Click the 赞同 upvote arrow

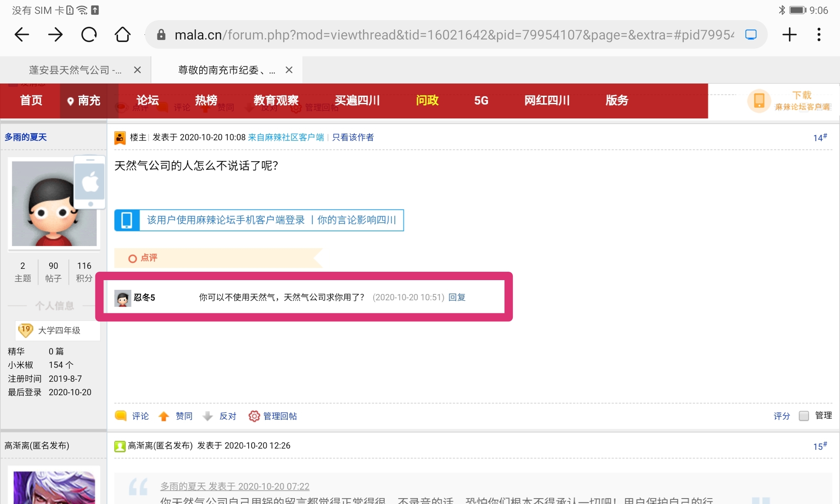click(x=164, y=416)
